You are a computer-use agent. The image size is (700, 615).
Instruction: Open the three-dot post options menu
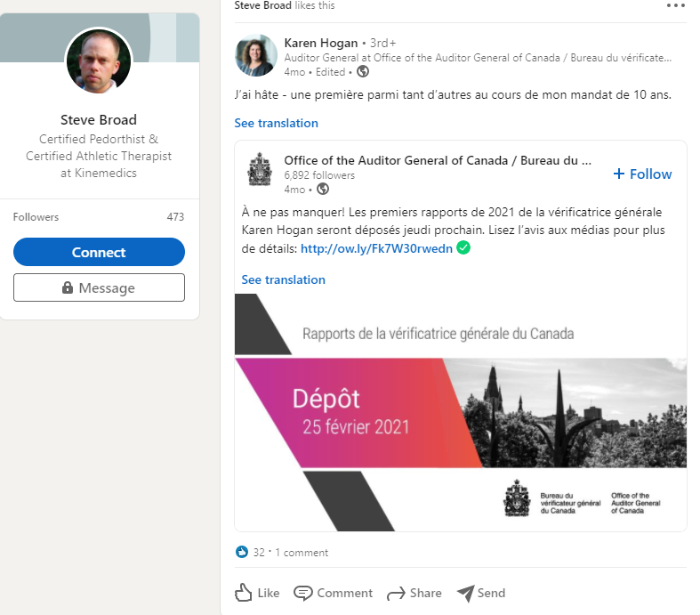pos(675,6)
